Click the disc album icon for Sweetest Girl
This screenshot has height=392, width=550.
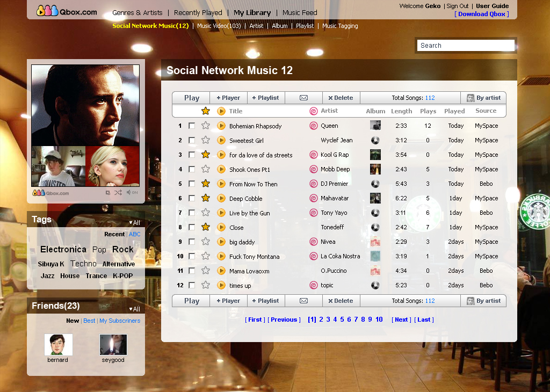375,140
